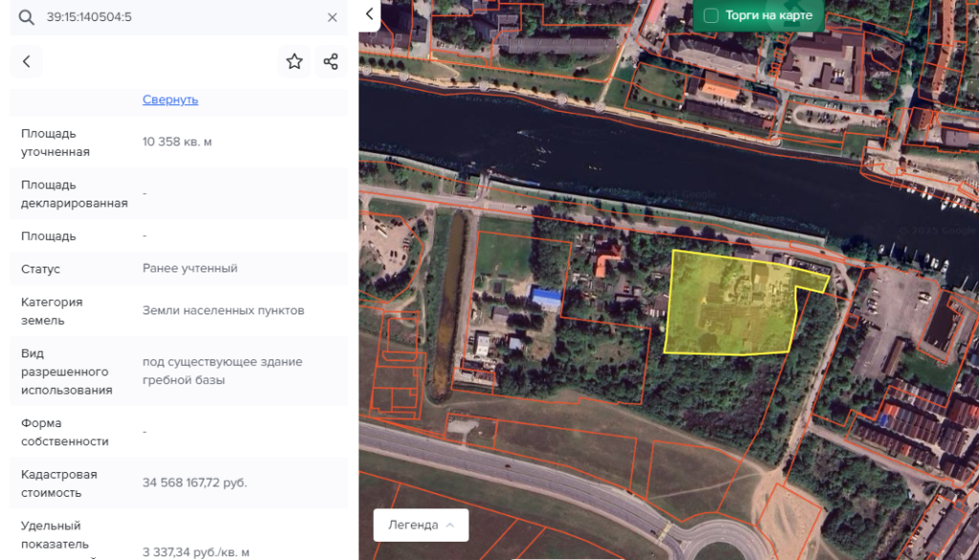
Task: Select the cadastral value 34 568 167,72 руб.
Action: coord(195,483)
